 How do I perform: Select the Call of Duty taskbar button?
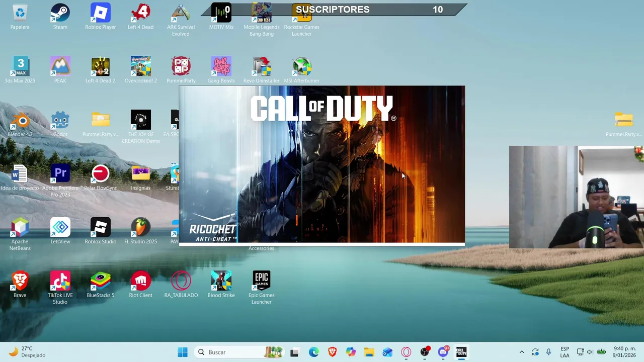(461, 352)
